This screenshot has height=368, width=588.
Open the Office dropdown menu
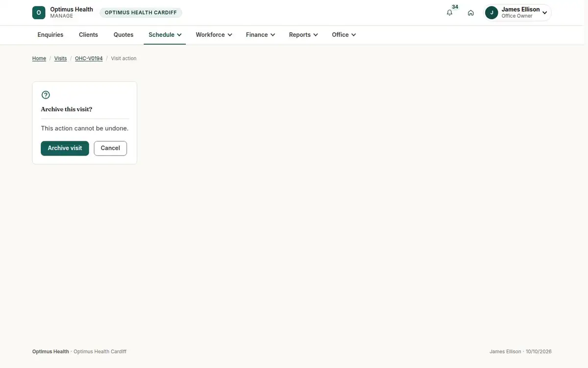(x=343, y=35)
